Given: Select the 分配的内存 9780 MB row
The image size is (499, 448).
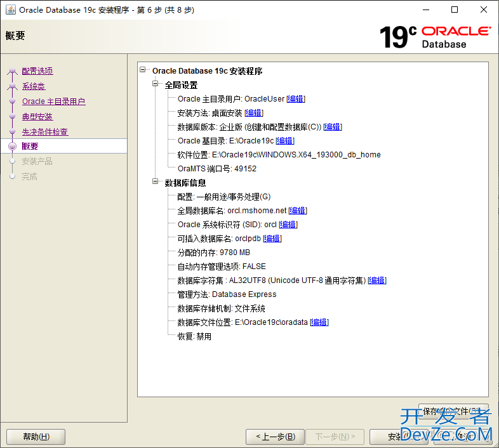Looking at the screenshot, I should point(213,253).
